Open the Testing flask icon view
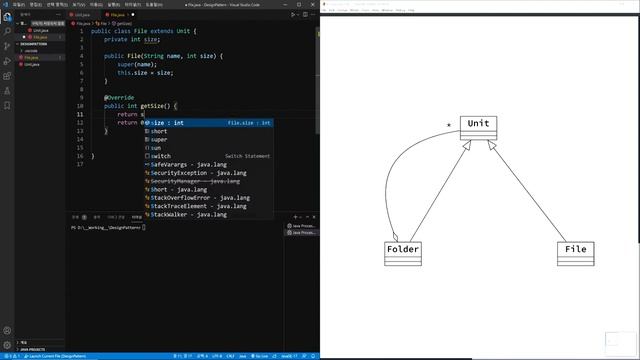The height and width of the screenshot is (360, 640). point(7,91)
